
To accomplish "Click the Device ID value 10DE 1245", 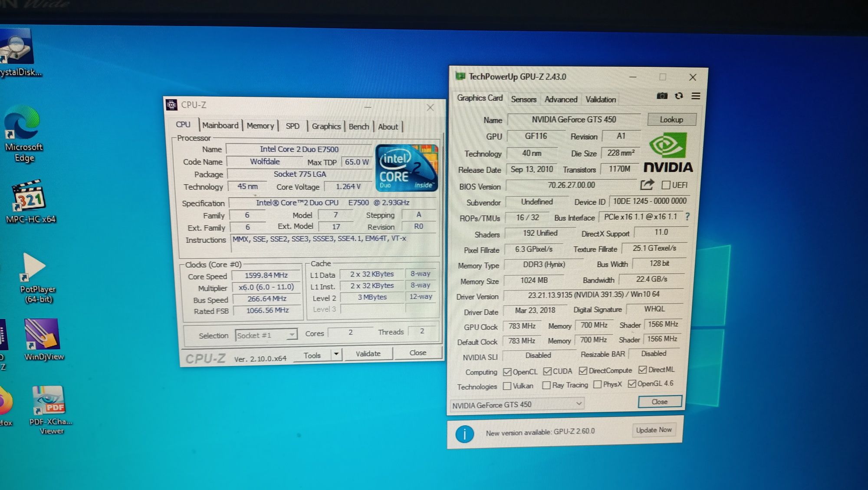I will [649, 201].
